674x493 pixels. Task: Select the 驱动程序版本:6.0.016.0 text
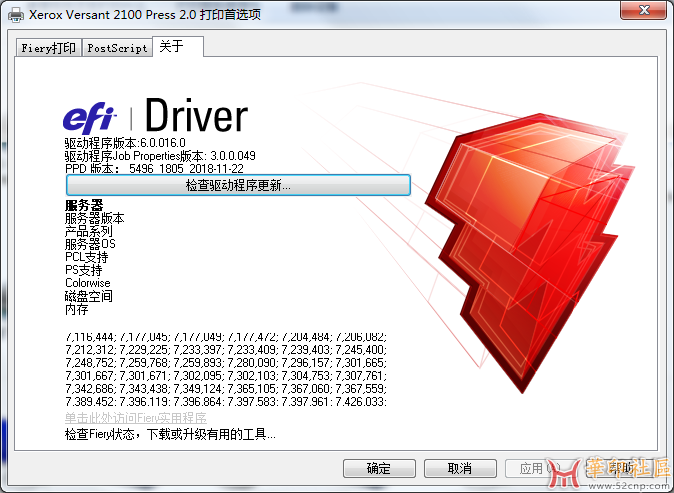coord(125,143)
